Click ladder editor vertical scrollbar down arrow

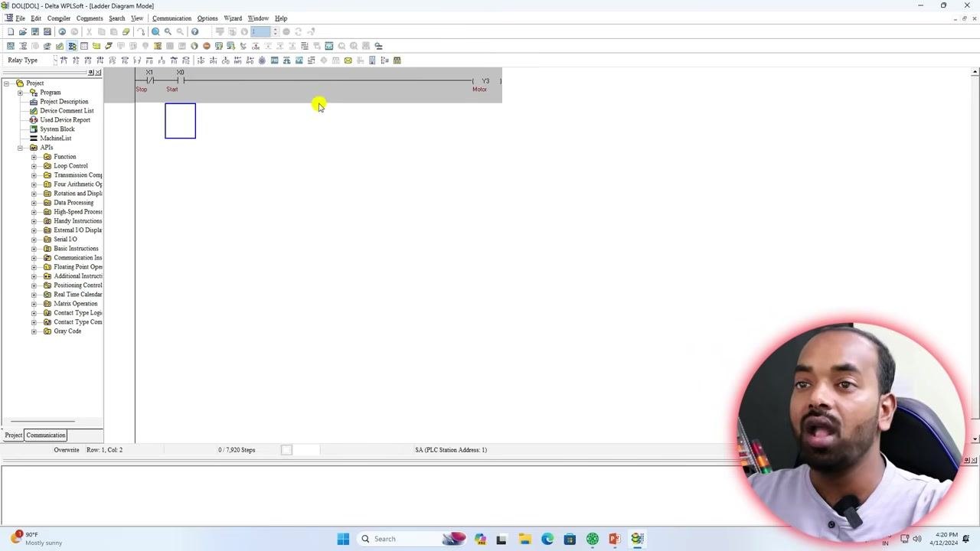[975, 439]
